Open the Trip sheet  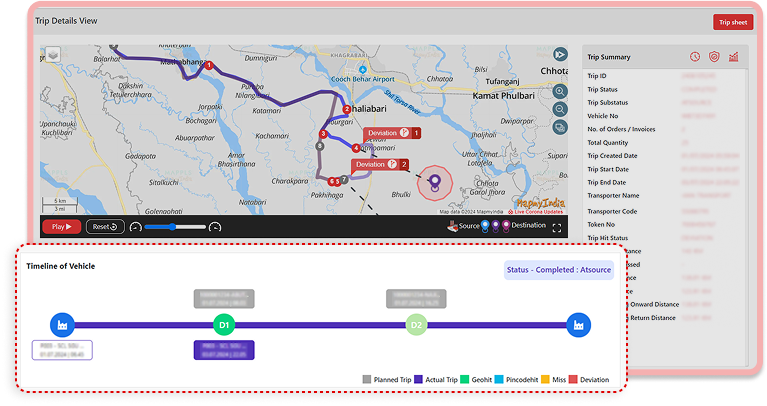[732, 22]
